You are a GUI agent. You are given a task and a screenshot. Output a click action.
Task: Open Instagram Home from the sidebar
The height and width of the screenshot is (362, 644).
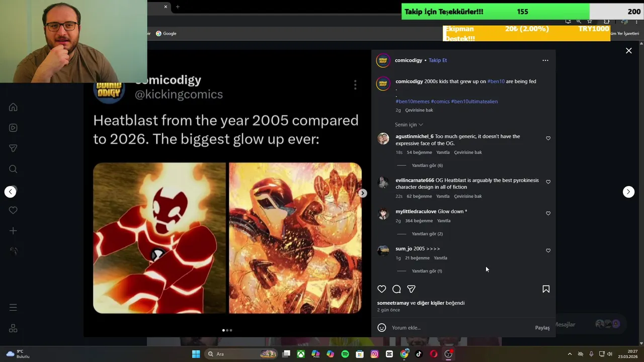(x=13, y=107)
